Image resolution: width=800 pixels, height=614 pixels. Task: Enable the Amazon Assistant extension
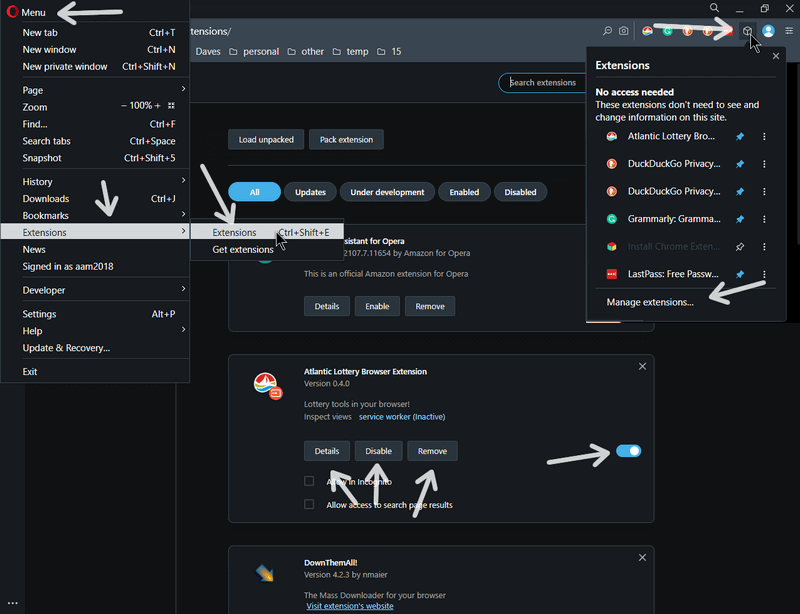pyautogui.click(x=377, y=306)
